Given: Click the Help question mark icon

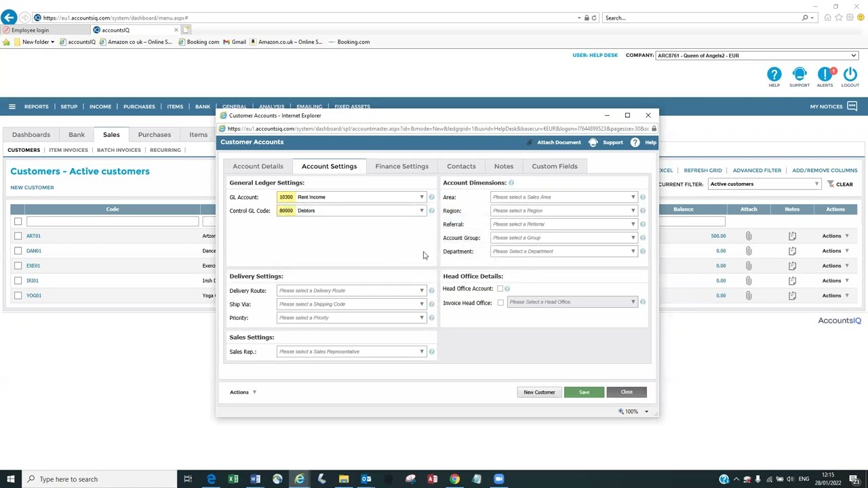Looking at the screenshot, I should (635, 142).
